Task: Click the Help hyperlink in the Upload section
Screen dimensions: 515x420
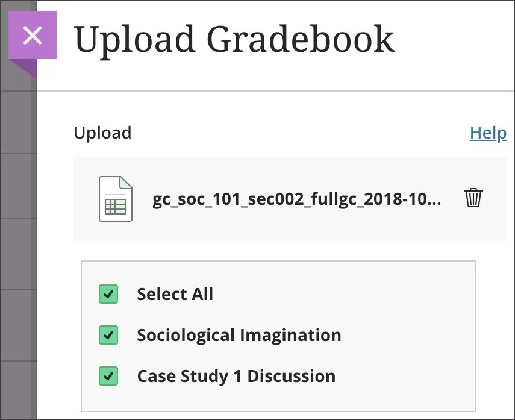Action: (488, 133)
